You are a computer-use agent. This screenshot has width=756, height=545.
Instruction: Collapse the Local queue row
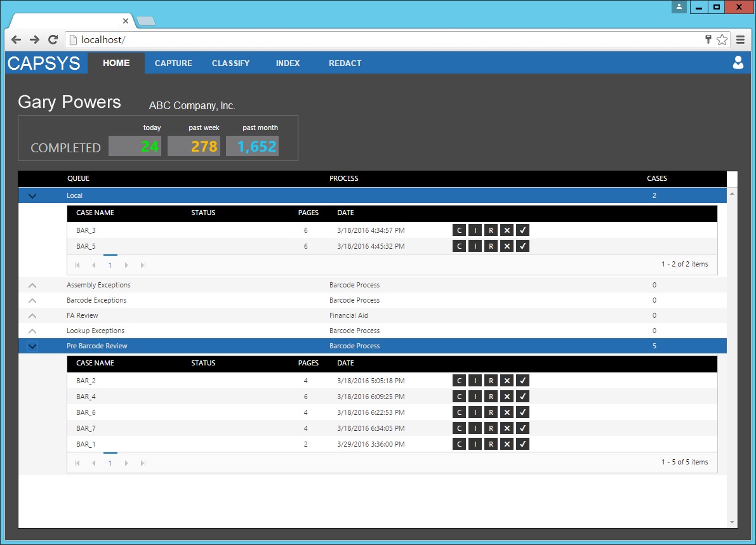click(33, 196)
